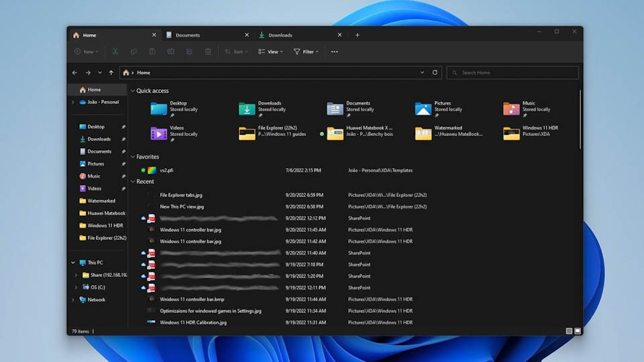Switch to the Downloads tab
This screenshot has height=362, width=644.
coord(280,35)
